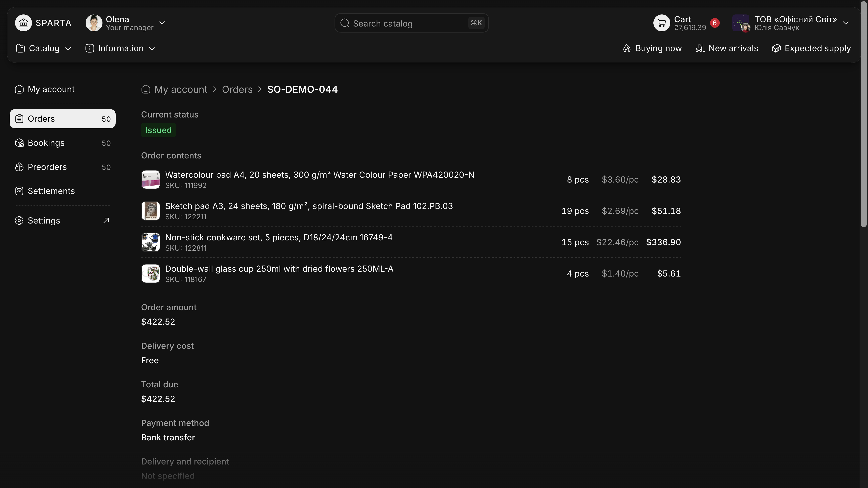868x488 pixels.
Task: Click the red cart badge showing 6
Action: [715, 23]
